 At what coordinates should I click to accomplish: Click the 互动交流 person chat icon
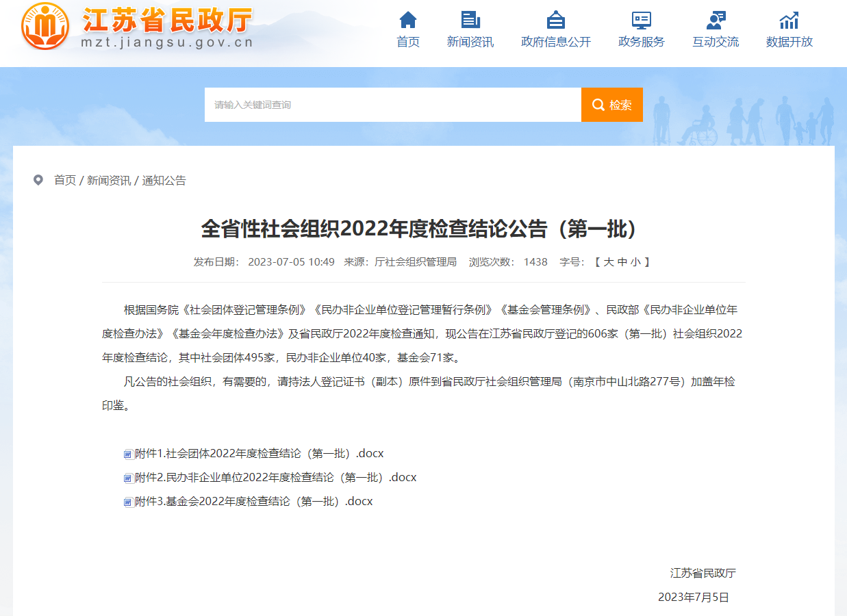pyautogui.click(x=715, y=19)
